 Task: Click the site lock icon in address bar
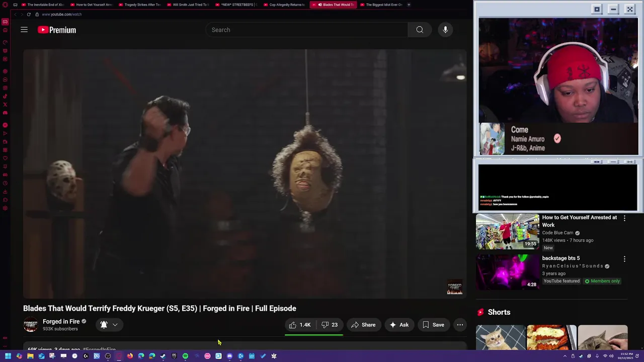coord(37,14)
